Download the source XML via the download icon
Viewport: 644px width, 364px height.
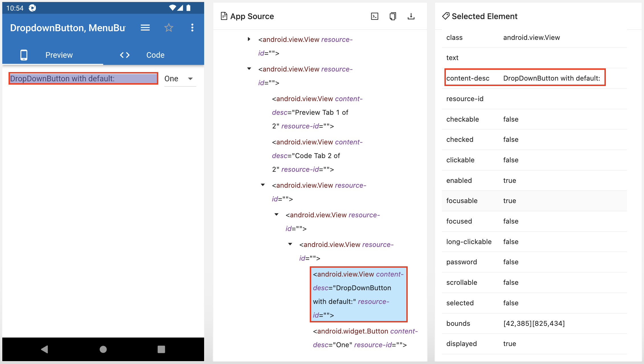pos(411,16)
